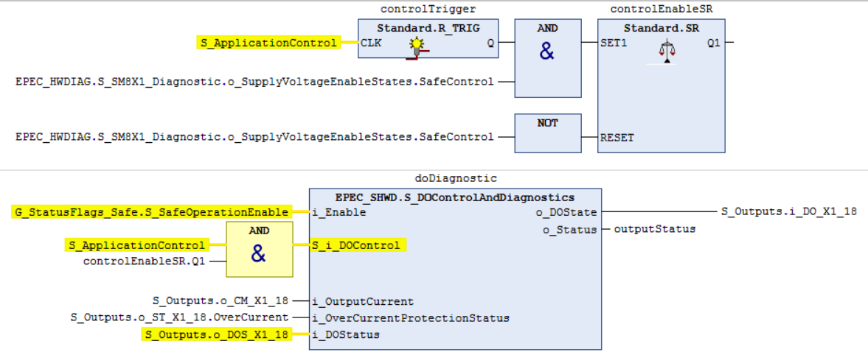
Task: Click the NOT label text
Action: [548, 123]
